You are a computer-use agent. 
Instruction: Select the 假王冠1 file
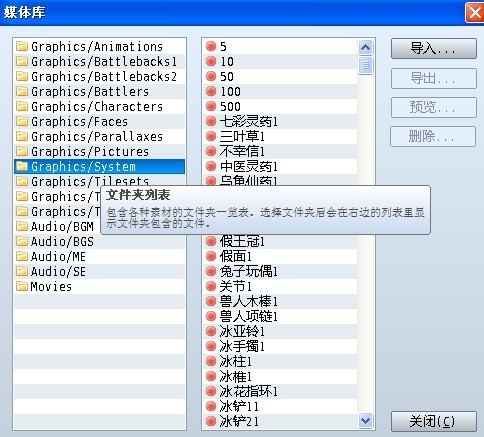[280, 241]
